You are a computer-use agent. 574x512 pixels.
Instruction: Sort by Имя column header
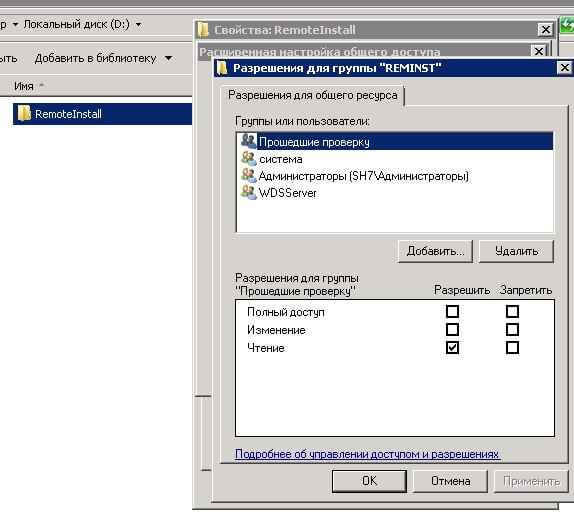24,86
